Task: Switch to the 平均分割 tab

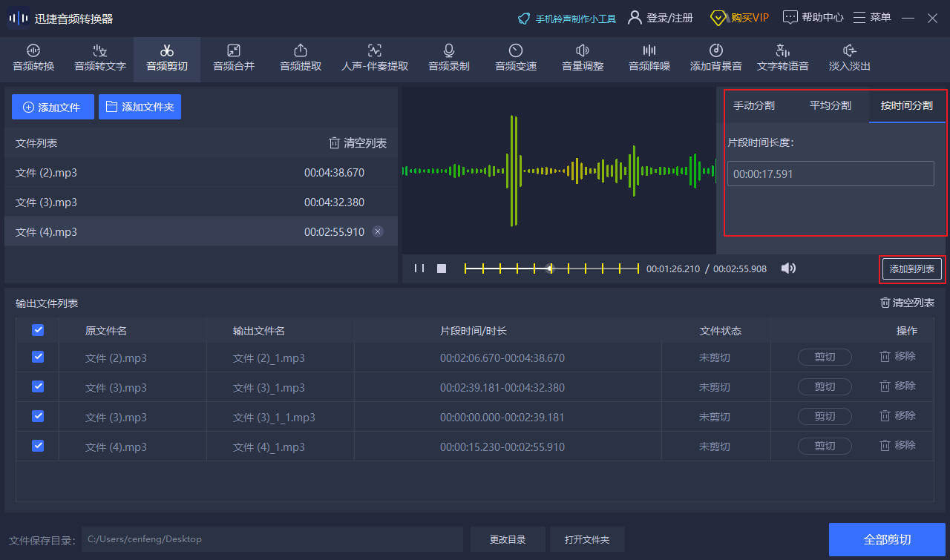Action: click(831, 105)
